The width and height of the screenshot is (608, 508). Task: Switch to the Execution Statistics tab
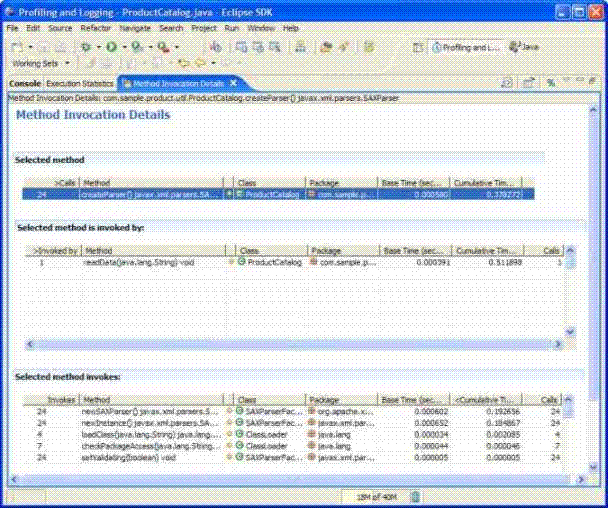(80, 83)
